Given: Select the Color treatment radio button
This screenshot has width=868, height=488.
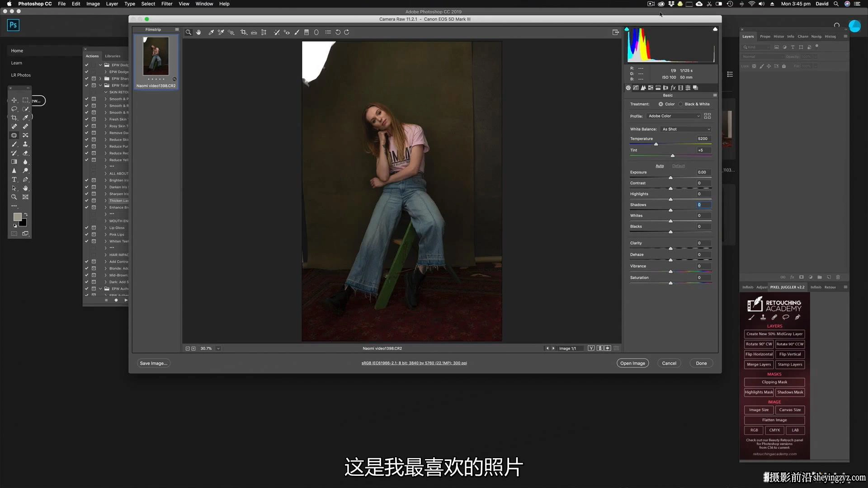Looking at the screenshot, I should click(x=661, y=104).
